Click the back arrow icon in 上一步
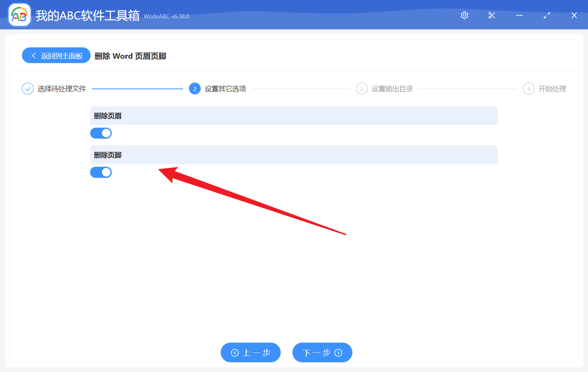Viewport: 588px width, 372px height. click(x=235, y=352)
